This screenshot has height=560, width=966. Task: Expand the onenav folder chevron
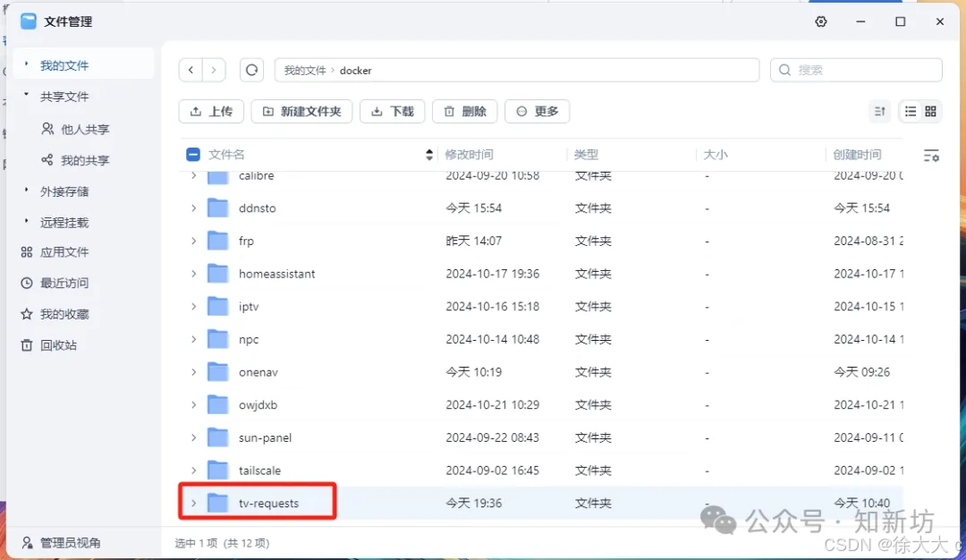(193, 372)
